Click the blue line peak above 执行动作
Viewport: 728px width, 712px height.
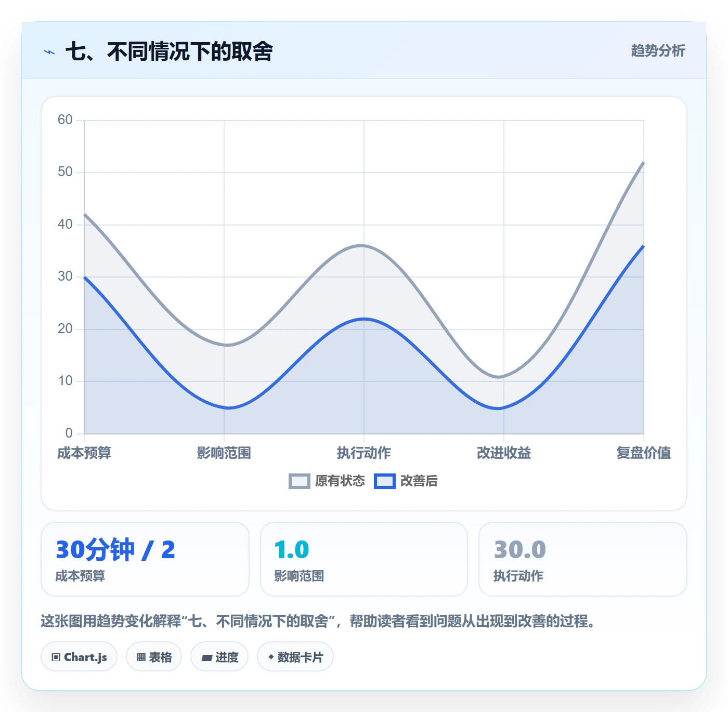coord(364,319)
